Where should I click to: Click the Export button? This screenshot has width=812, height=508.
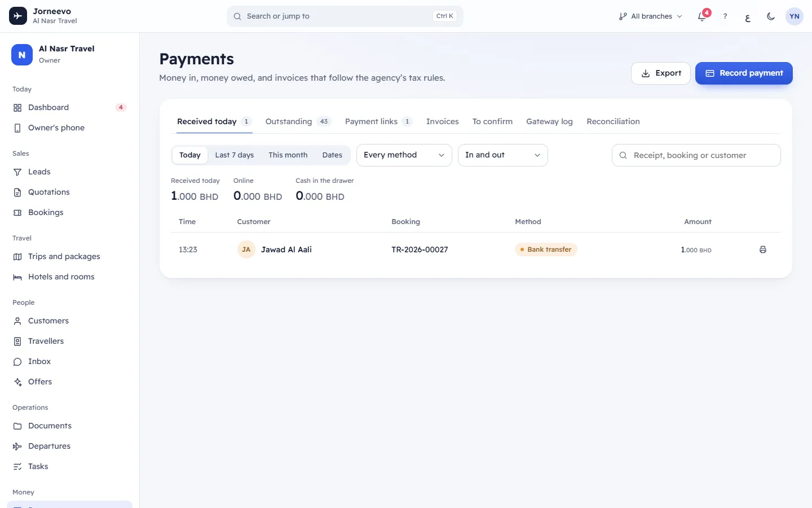(x=661, y=73)
